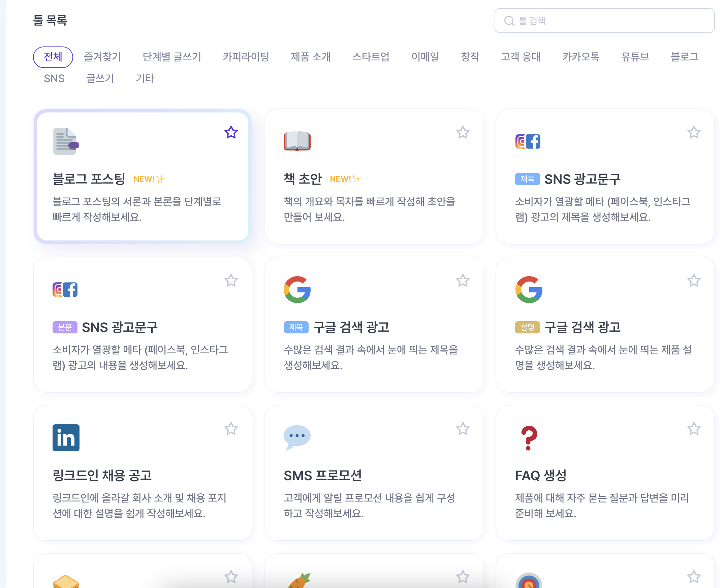The height and width of the screenshot is (588, 725).
Task: Click the 제목 badge on 구글 검색 광고
Action: 296,327
